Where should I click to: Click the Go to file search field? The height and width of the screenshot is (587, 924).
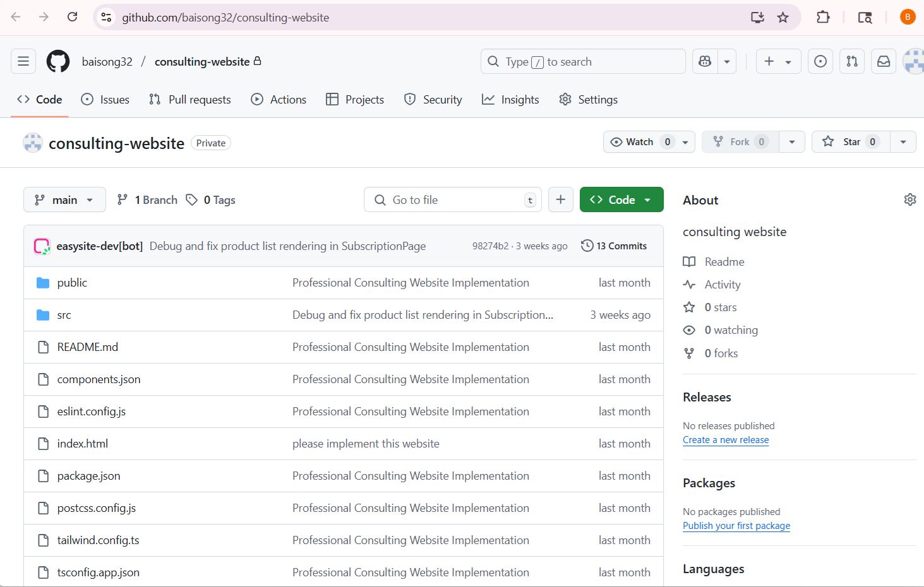tap(452, 199)
